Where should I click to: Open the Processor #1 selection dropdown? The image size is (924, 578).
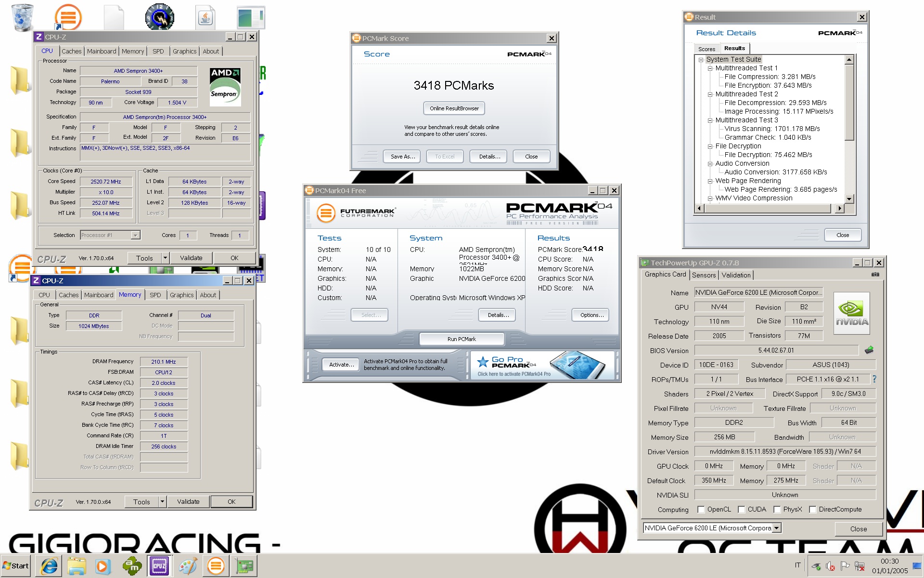[x=135, y=235]
